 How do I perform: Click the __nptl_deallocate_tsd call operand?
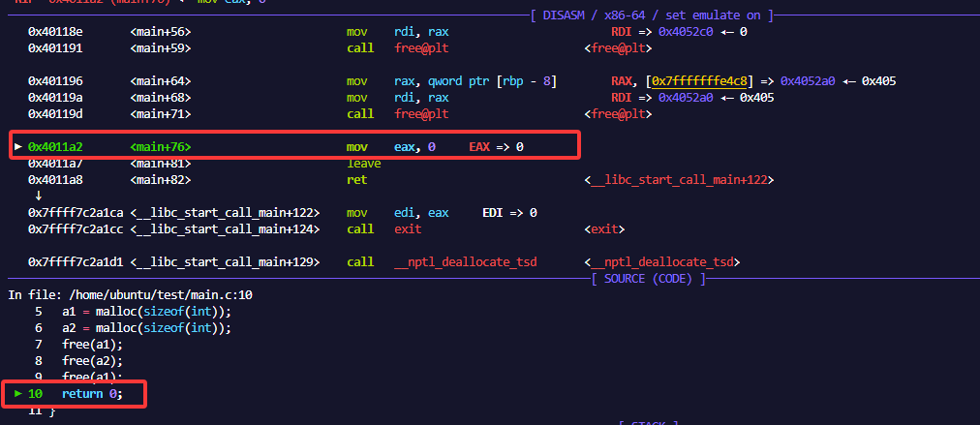click(465, 262)
